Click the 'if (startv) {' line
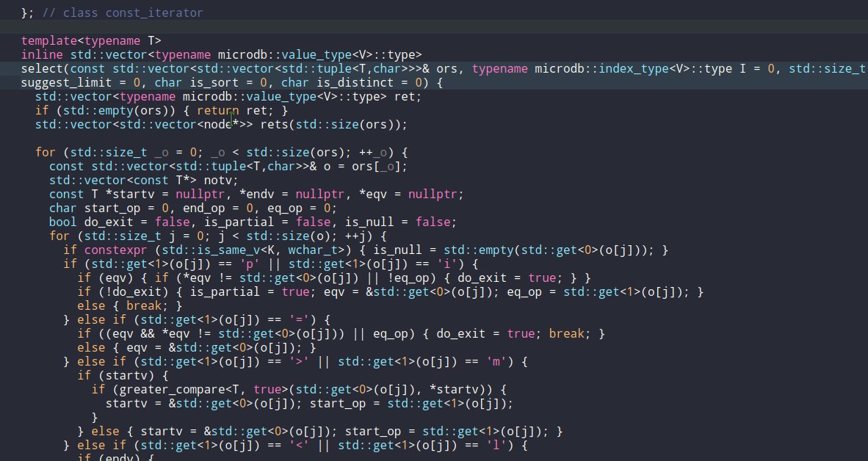The width and height of the screenshot is (868, 461). coord(123,375)
